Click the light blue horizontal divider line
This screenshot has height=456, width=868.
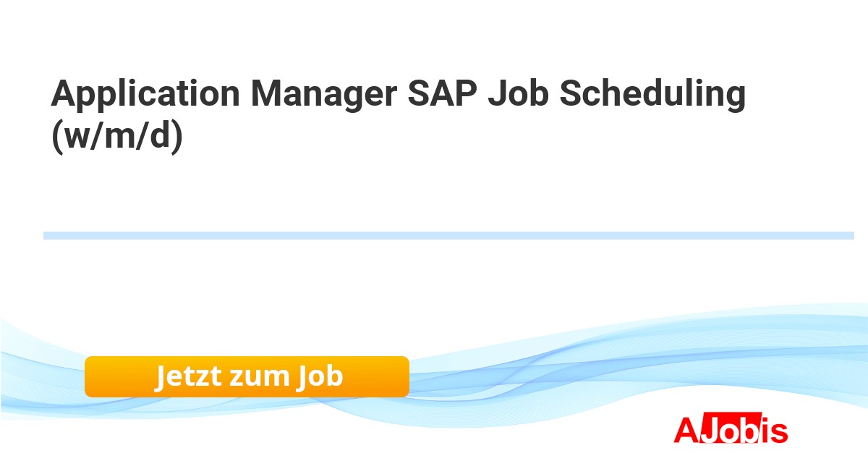448,235
